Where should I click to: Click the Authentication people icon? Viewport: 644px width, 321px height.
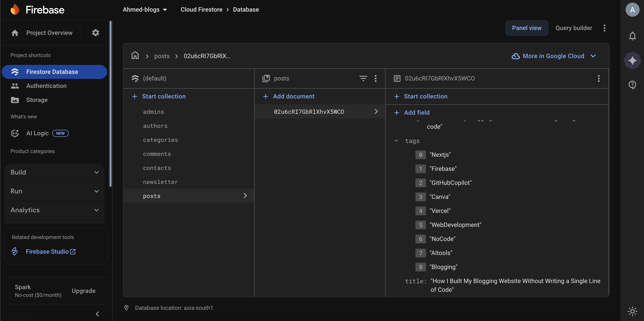pos(15,86)
